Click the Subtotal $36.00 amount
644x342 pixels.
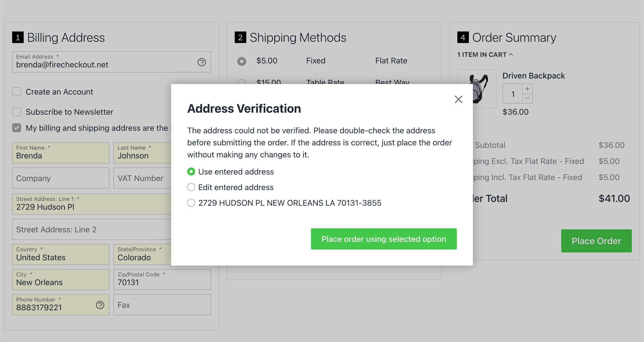click(x=611, y=145)
